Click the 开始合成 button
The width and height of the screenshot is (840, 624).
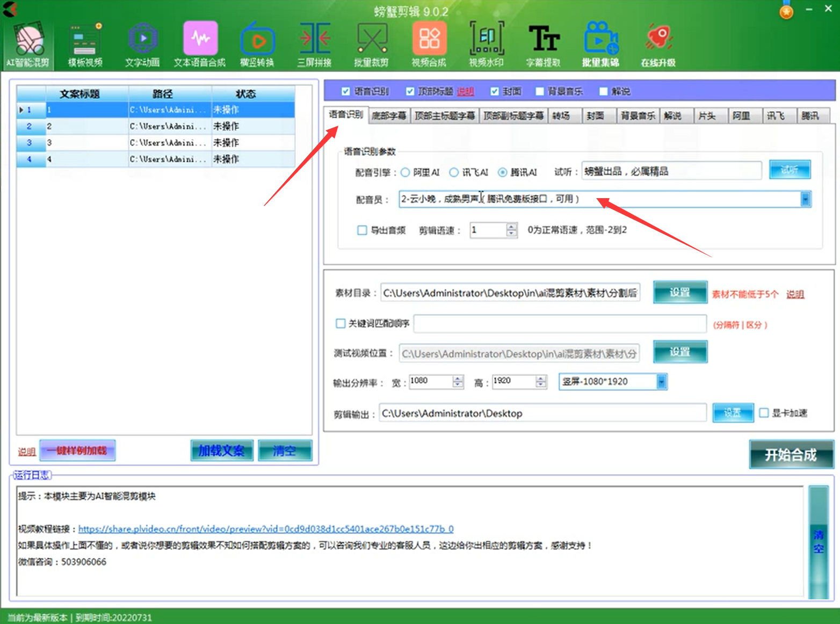(x=791, y=455)
